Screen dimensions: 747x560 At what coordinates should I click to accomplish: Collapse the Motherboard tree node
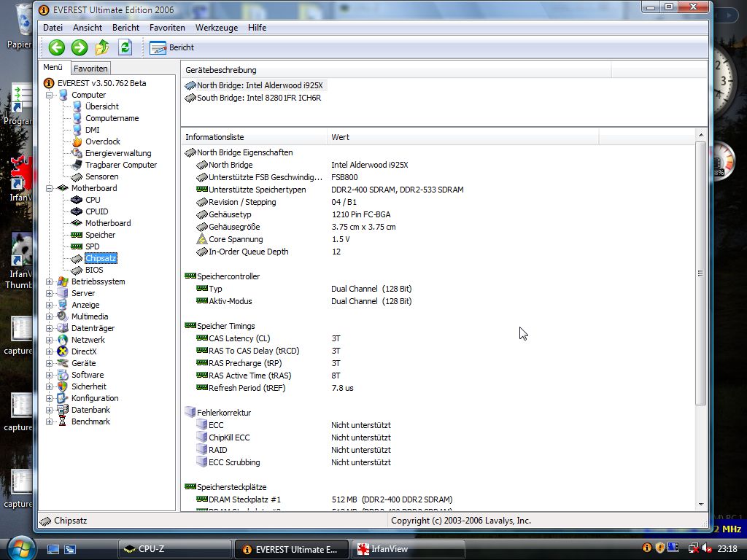(49, 189)
